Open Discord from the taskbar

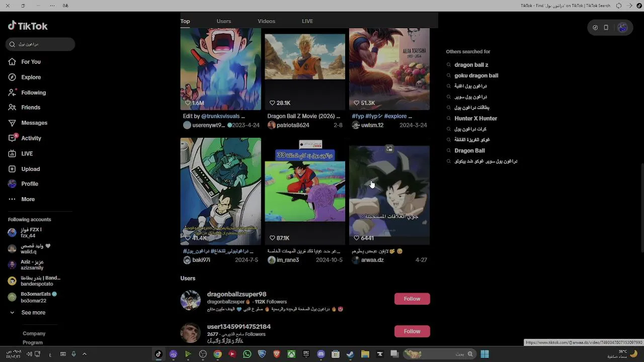tap(321, 354)
